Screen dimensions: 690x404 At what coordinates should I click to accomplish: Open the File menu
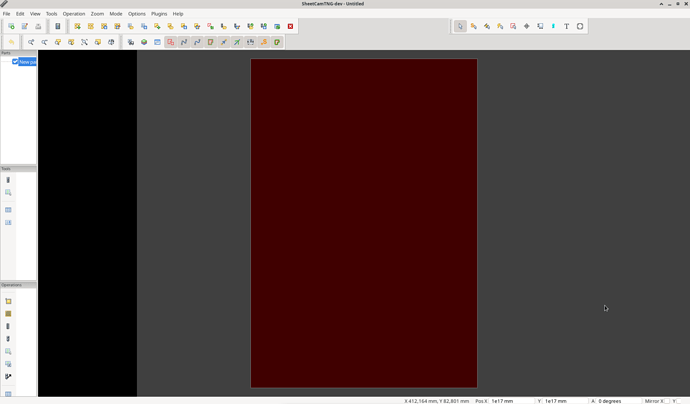coord(6,14)
